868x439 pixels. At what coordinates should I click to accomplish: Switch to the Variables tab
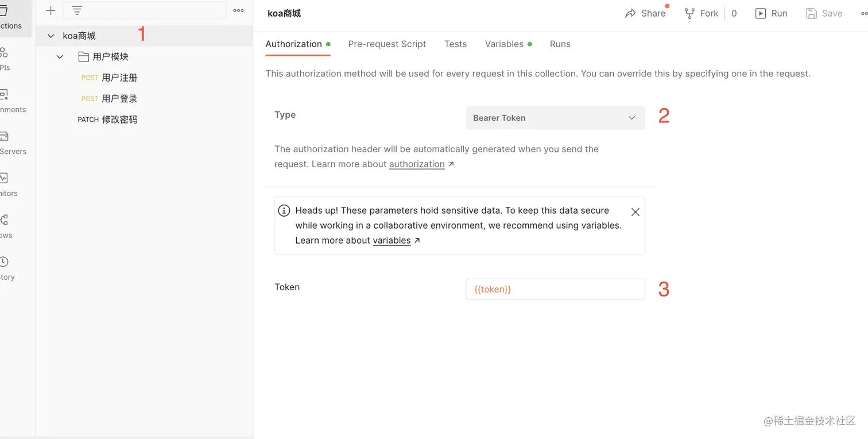point(504,44)
